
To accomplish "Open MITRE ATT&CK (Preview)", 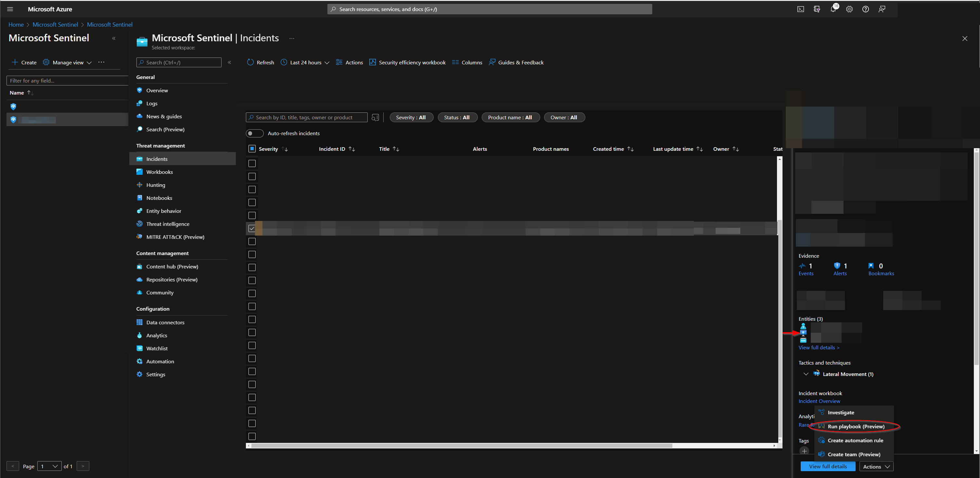I will coord(175,237).
